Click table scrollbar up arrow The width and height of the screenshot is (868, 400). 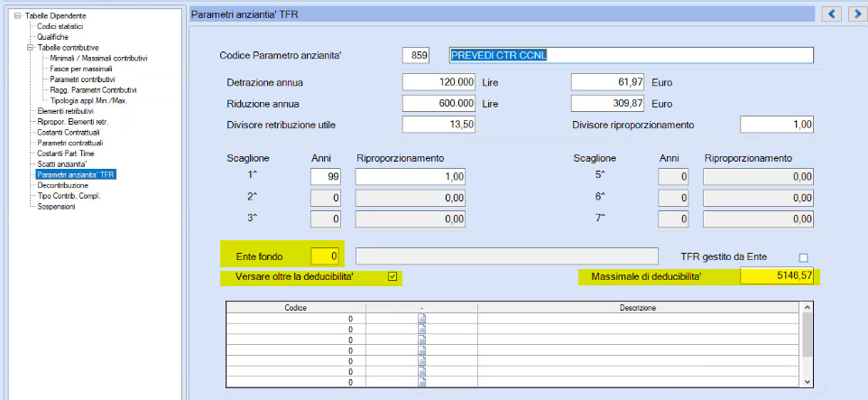pyautogui.click(x=806, y=307)
